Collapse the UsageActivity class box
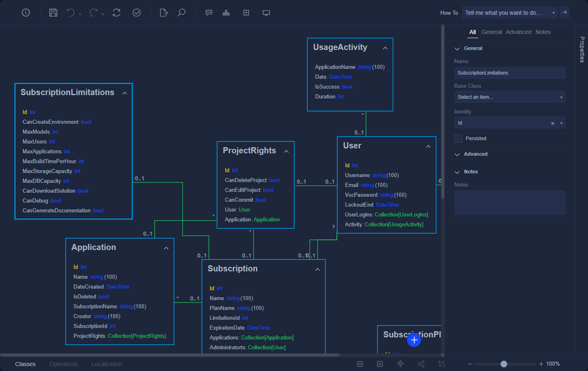The image size is (588, 371). [x=385, y=48]
